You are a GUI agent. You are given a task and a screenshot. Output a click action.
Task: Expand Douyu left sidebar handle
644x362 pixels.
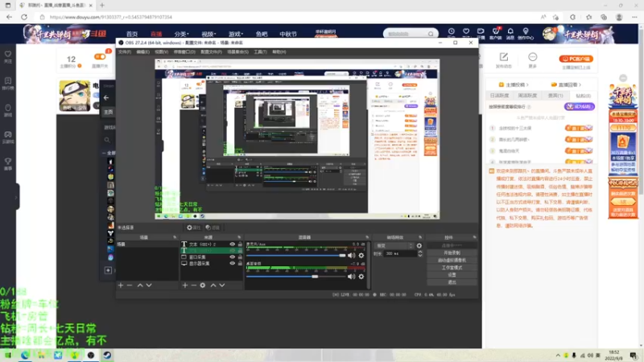tap(17, 197)
